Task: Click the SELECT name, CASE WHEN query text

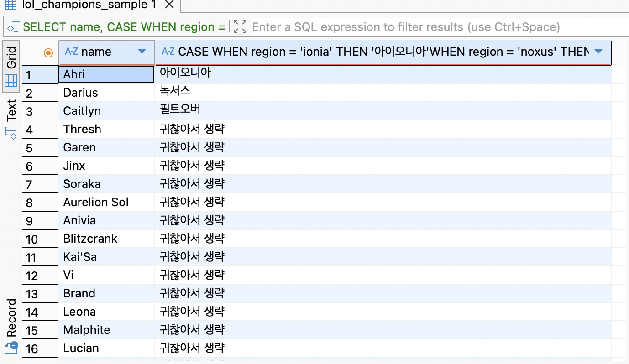Action: click(124, 27)
